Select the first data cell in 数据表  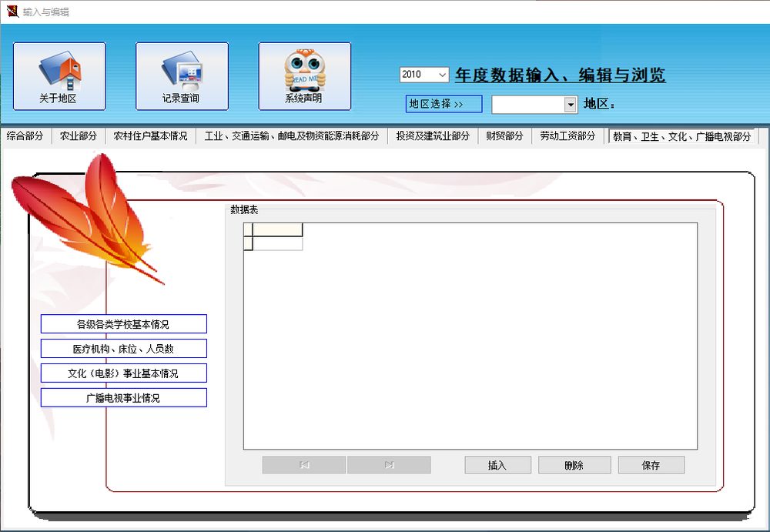pos(277,243)
